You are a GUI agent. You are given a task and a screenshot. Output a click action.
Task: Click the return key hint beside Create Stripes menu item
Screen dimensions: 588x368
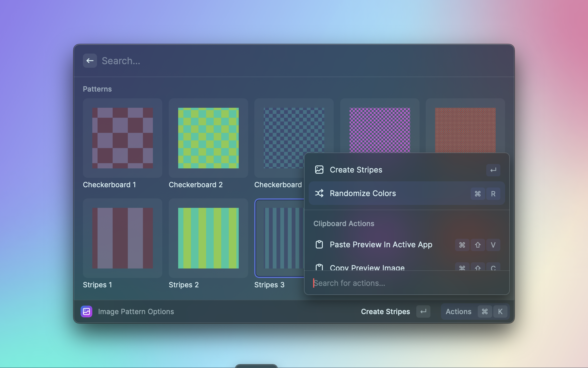point(493,170)
